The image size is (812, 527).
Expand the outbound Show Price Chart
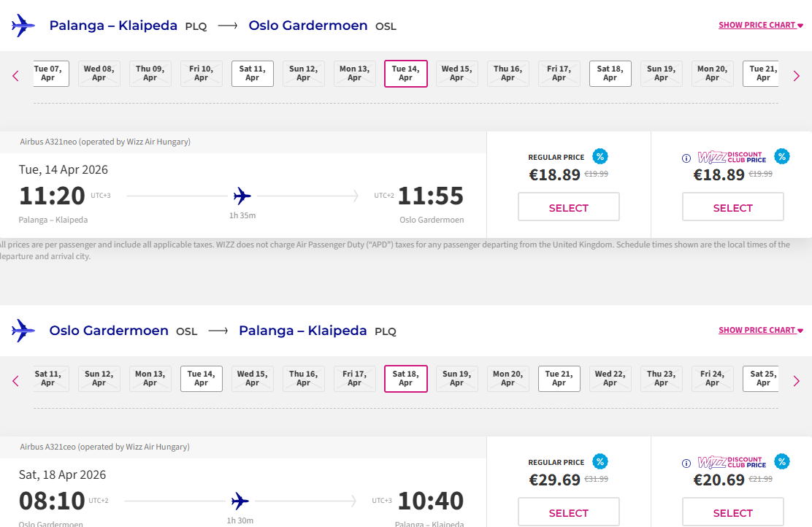click(760, 26)
